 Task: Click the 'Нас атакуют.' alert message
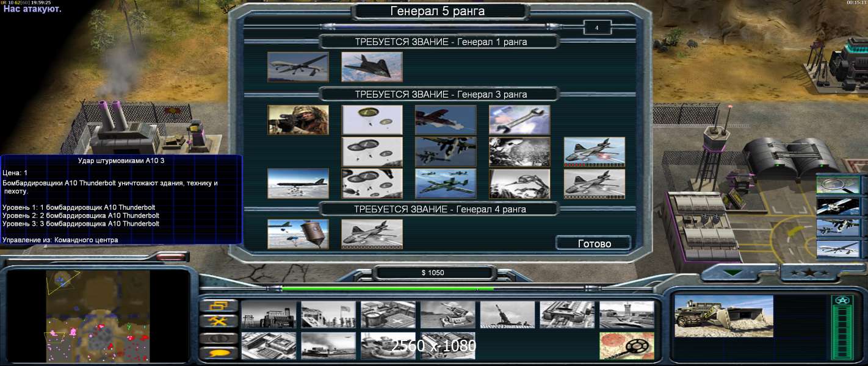(x=32, y=9)
